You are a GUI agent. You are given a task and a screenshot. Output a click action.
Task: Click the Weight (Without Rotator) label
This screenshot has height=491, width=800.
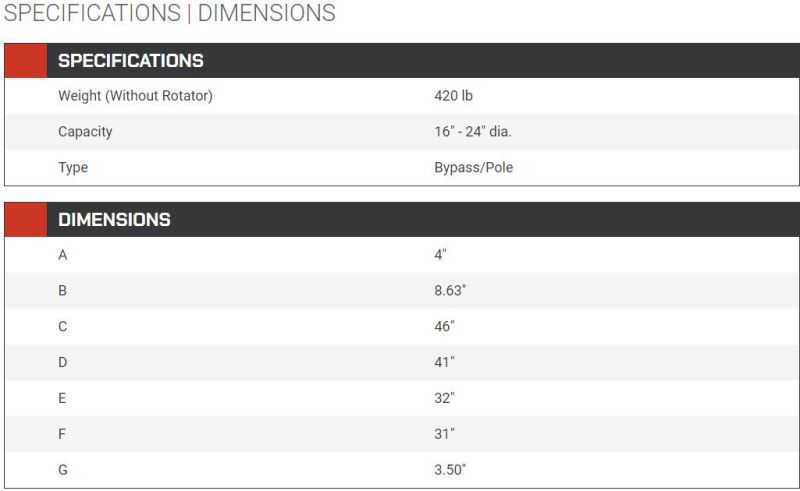coord(135,96)
